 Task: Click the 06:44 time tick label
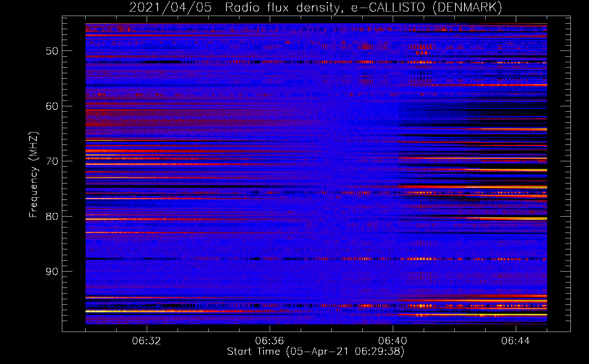[516, 341]
